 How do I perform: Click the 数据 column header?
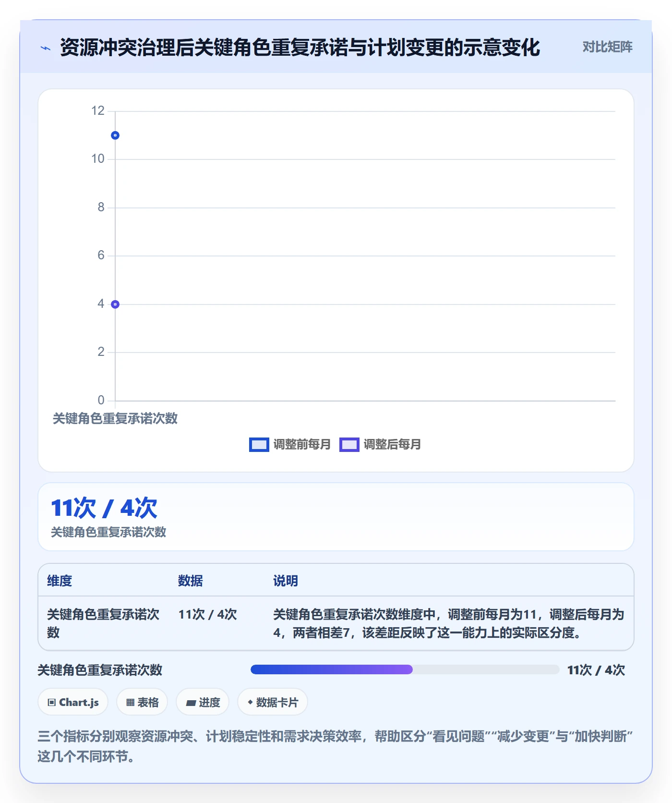[191, 581]
